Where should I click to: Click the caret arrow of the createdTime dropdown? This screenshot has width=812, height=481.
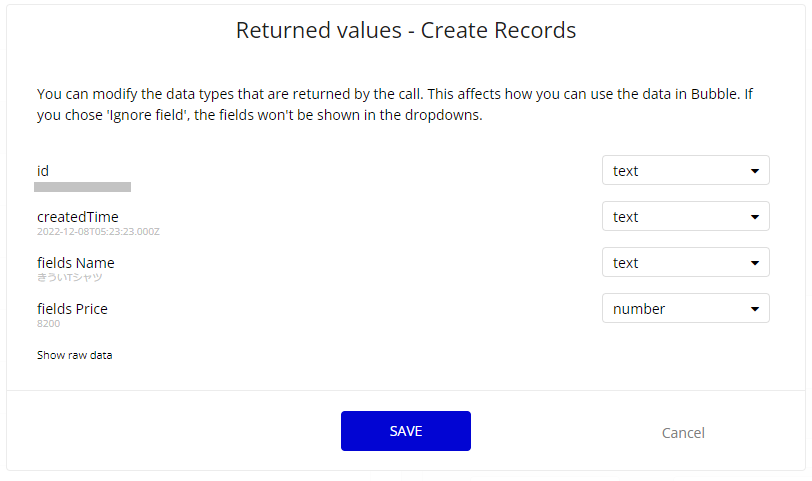pyautogui.click(x=754, y=217)
